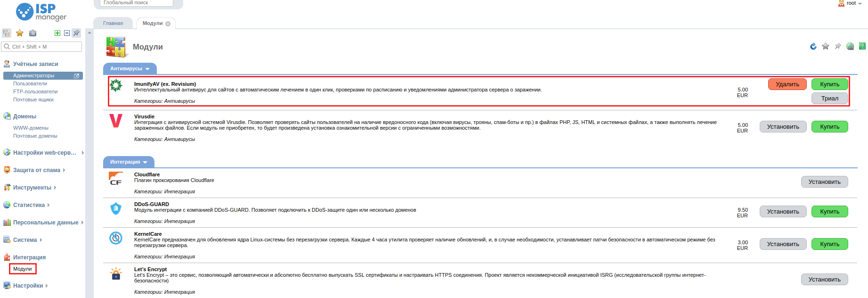Collapse the Домены sidebar section
The width and height of the screenshot is (868, 298).
coord(24,116)
